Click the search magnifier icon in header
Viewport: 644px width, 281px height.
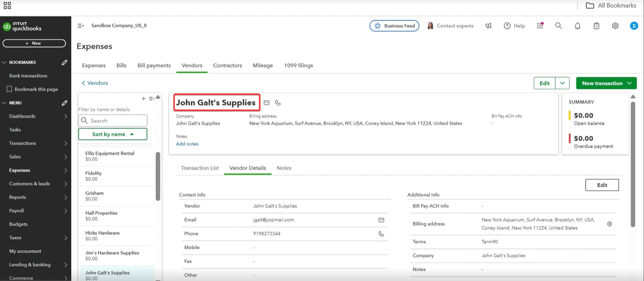[558, 26]
